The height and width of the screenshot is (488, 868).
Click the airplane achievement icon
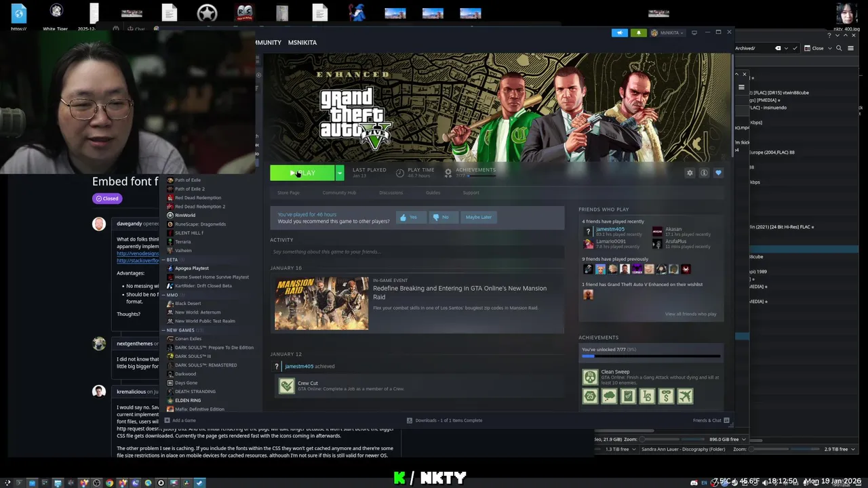(685, 396)
